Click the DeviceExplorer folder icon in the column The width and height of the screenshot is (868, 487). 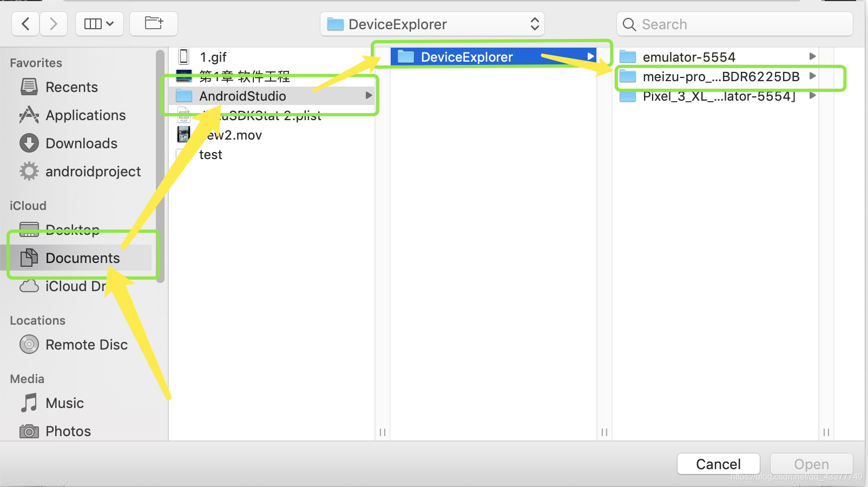(406, 57)
